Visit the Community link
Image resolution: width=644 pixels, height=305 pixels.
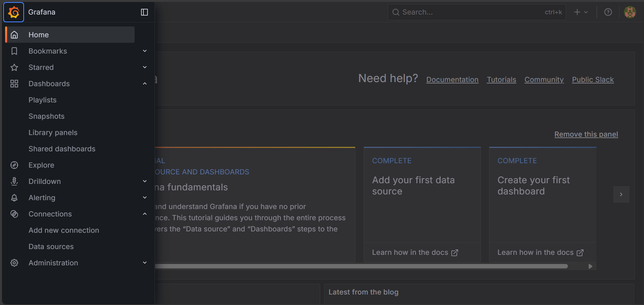coord(544,79)
